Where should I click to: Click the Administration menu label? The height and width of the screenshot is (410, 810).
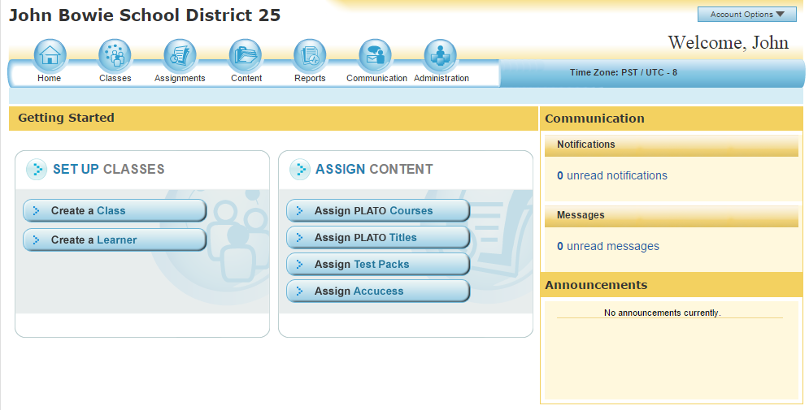click(442, 78)
